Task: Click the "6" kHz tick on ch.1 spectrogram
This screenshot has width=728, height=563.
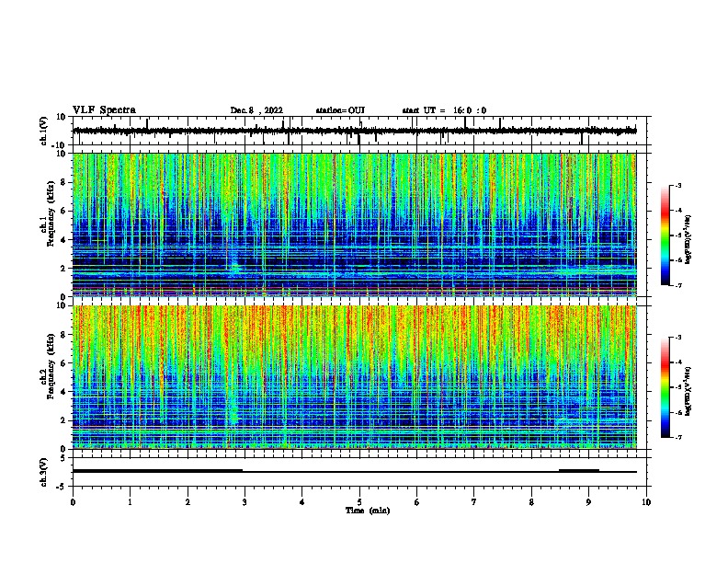Action: (x=63, y=211)
